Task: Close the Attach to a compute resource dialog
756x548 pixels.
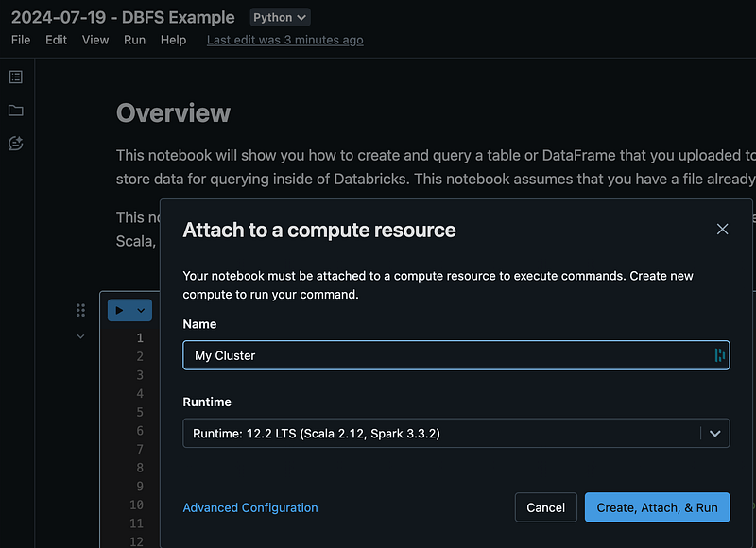Action: click(x=722, y=230)
